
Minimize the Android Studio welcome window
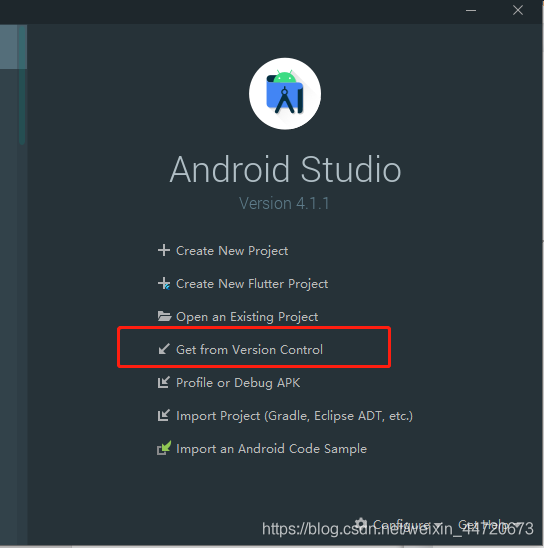471,10
